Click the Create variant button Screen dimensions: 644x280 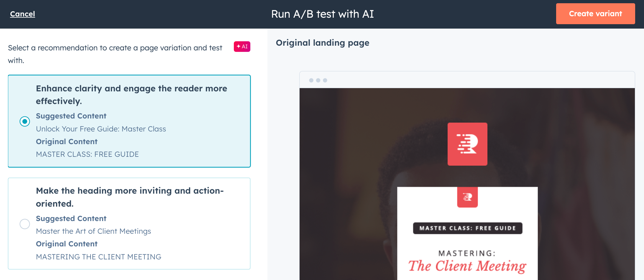[x=595, y=14]
